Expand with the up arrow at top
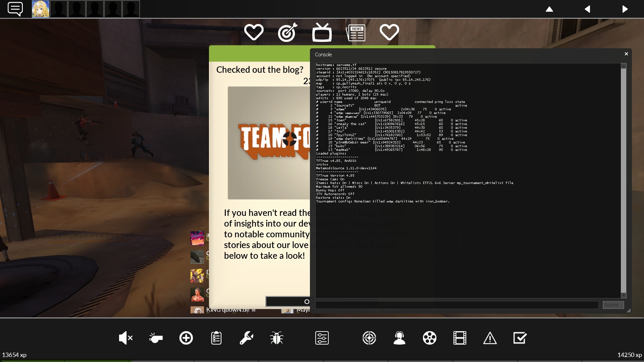Image resolution: width=644 pixels, height=362 pixels. (549, 9)
